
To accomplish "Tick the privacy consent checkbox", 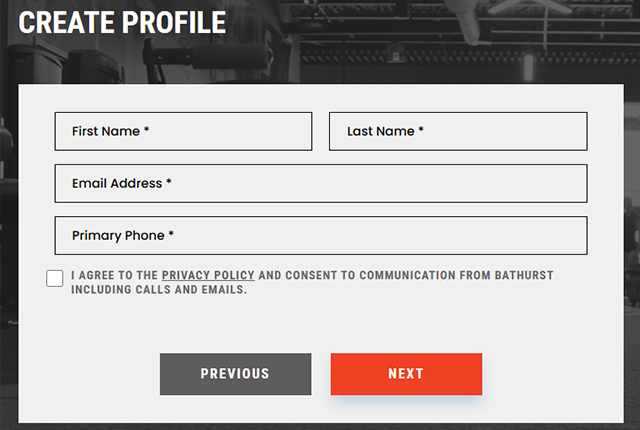I will [x=55, y=278].
